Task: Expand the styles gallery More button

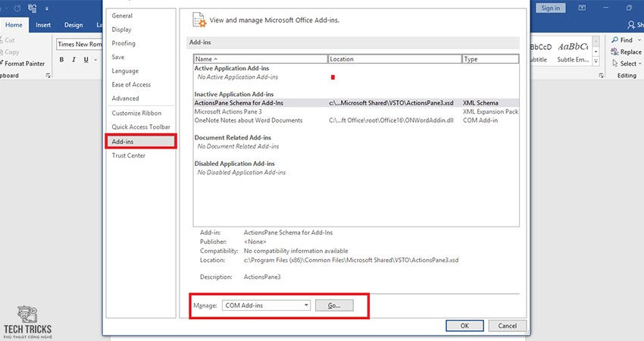Action: pos(596,61)
